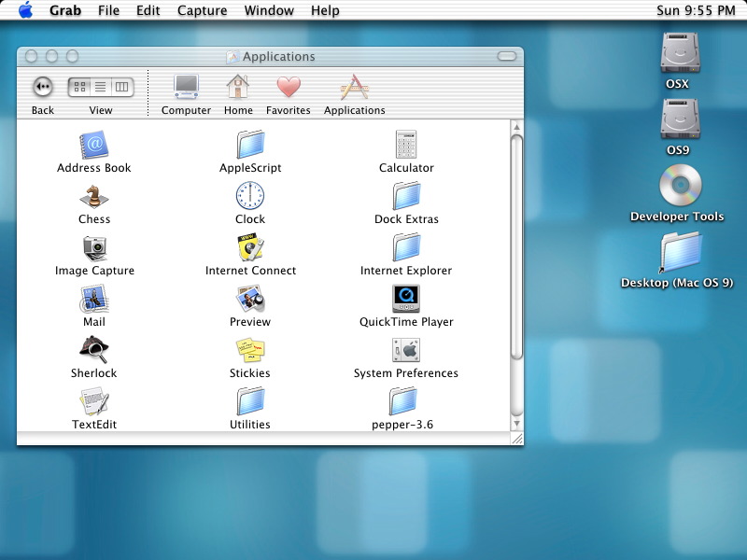Click the Image Capture camera icon
Image resolution: width=747 pixels, height=560 pixels.
[93, 248]
